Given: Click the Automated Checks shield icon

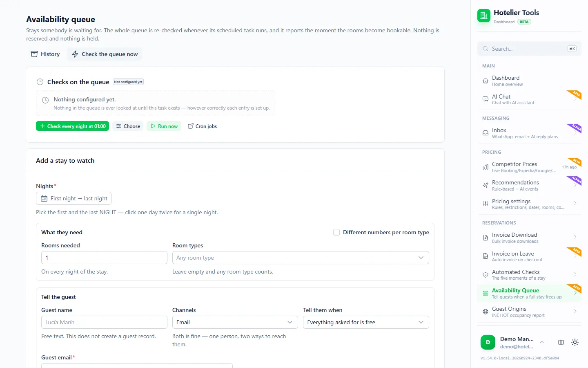Looking at the screenshot, I should tap(486, 275).
